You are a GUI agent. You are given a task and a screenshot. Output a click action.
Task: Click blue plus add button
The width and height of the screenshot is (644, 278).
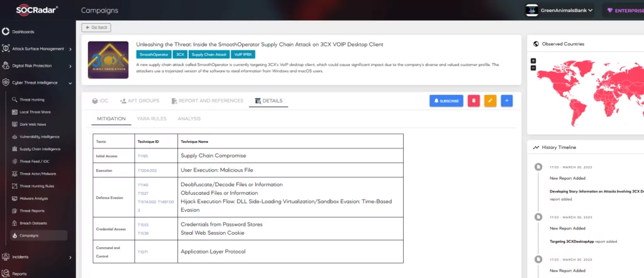pyautogui.click(x=507, y=101)
